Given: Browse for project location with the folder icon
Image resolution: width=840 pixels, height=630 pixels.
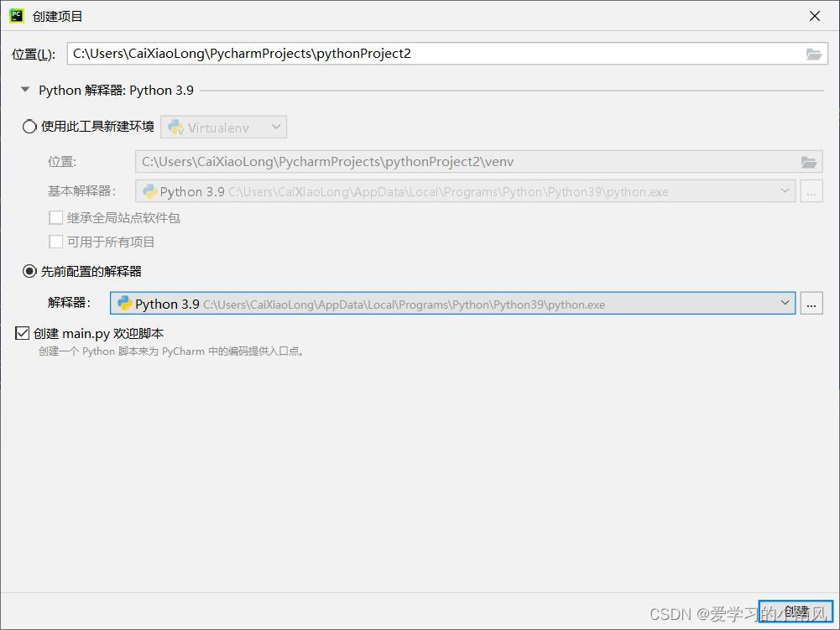Looking at the screenshot, I should [814, 54].
